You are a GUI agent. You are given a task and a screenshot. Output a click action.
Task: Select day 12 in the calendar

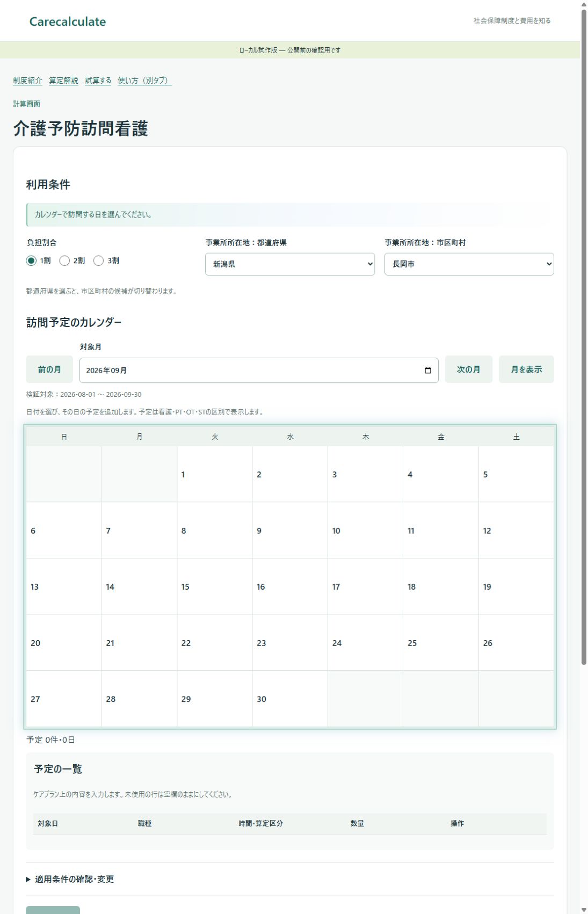point(516,531)
